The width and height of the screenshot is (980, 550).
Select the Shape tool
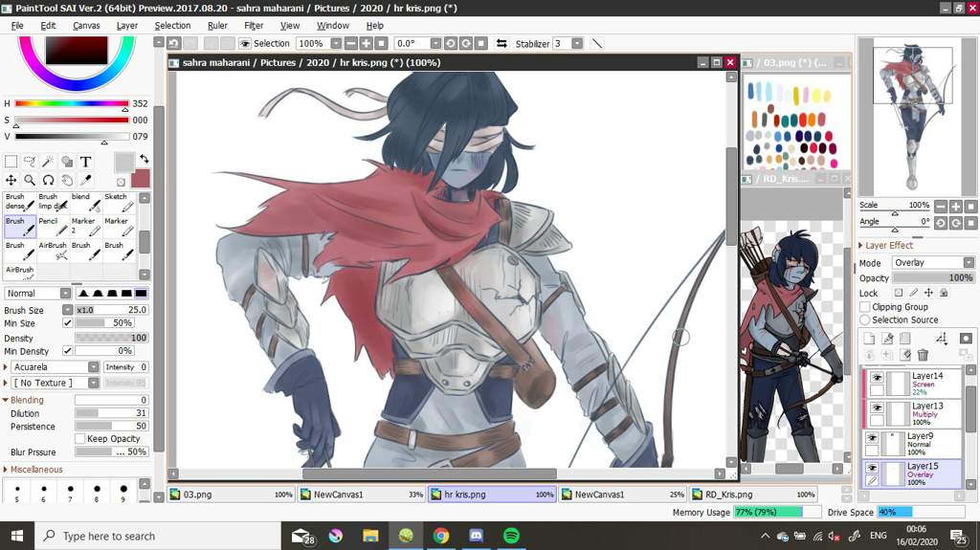[x=67, y=162]
